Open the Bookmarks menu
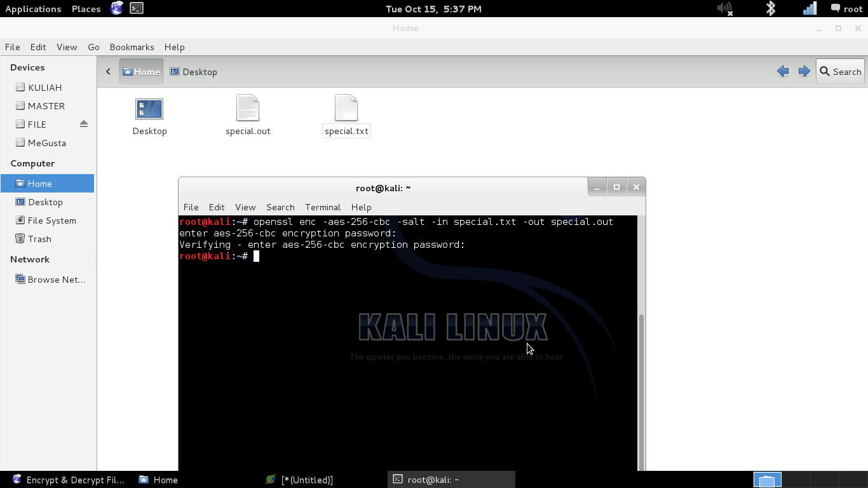Viewport: 868px width, 488px height. 132,47
